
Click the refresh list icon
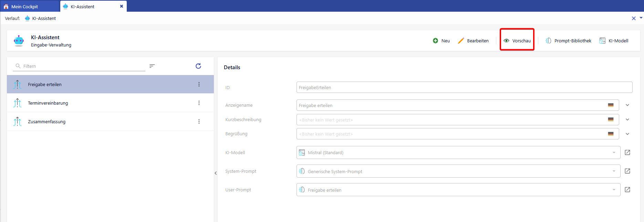198,66
